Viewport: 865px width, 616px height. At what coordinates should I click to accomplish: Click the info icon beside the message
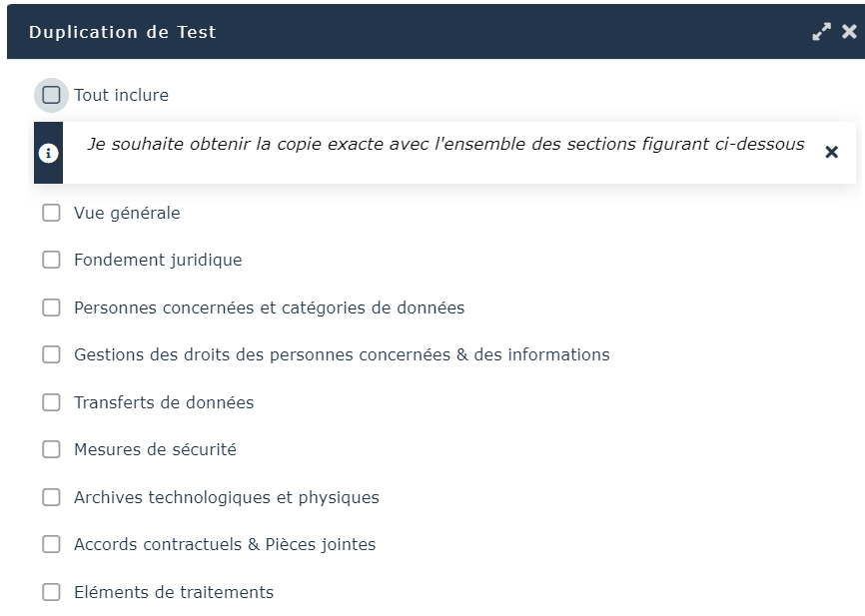[48, 153]
